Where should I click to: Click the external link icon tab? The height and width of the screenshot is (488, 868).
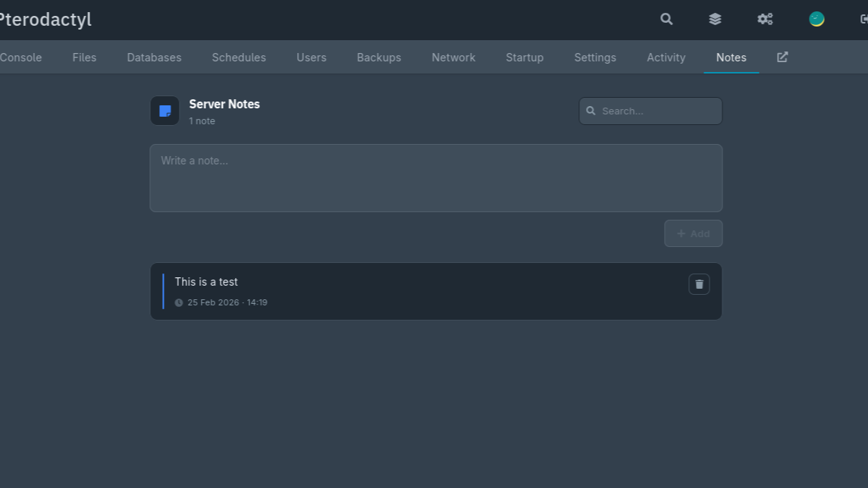pos(782,57)
